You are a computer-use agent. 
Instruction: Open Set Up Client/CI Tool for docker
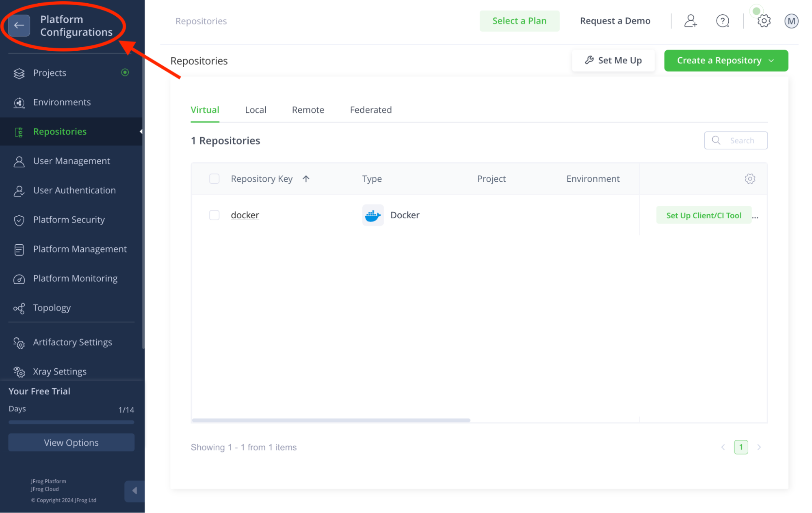[x=704, y=215]
